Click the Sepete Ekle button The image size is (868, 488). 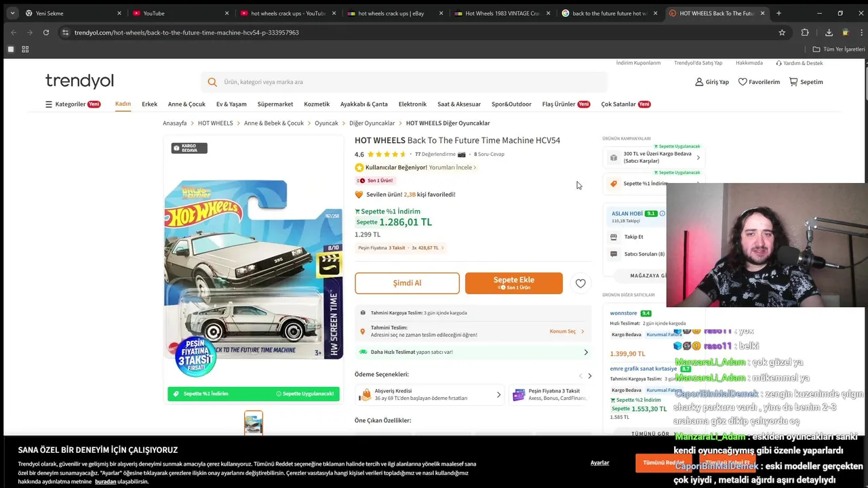[x=513, y=283]
